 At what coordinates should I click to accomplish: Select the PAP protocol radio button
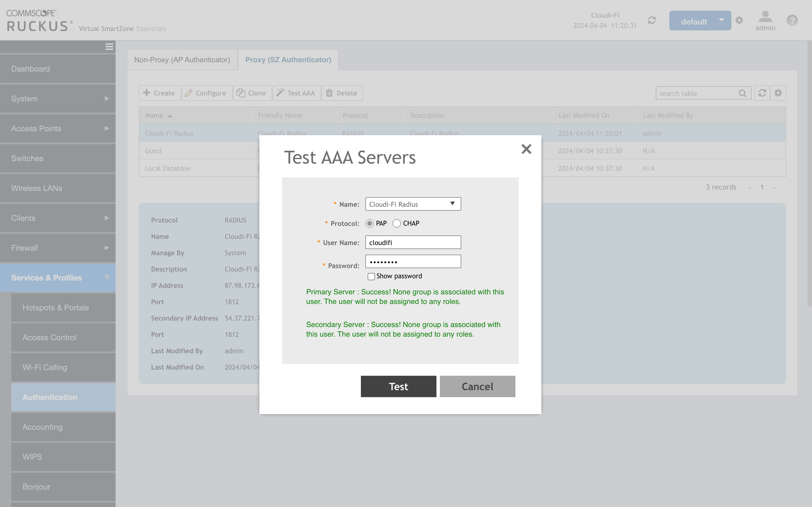[x=369, y=223]
